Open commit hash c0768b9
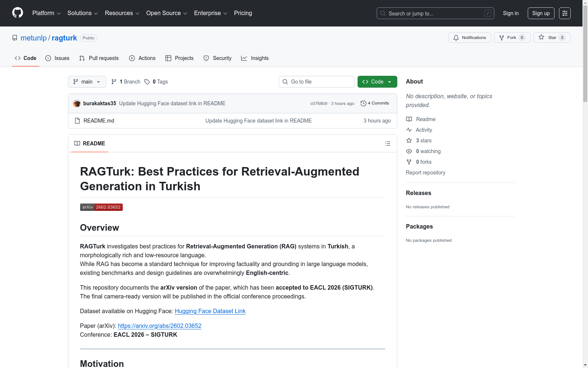 319,103
